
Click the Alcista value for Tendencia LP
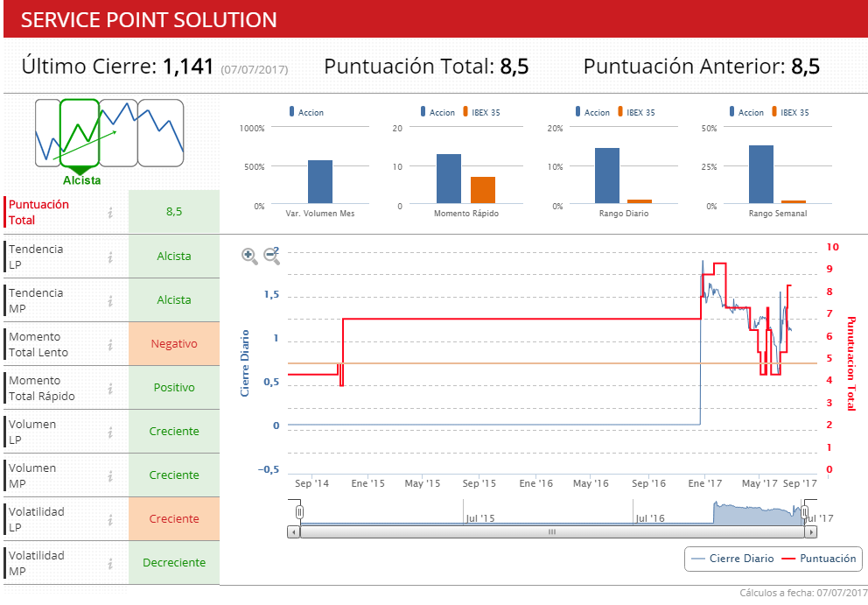click(174, 256)
